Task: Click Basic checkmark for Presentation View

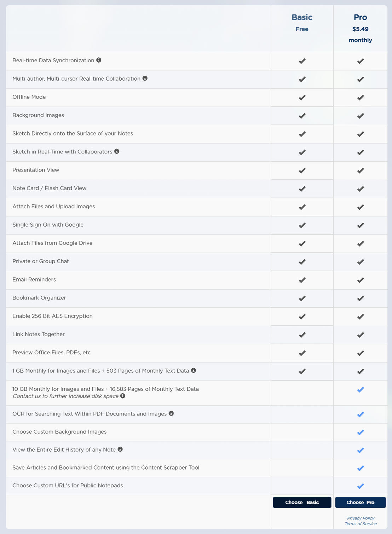Action: (x=302, y=171)
